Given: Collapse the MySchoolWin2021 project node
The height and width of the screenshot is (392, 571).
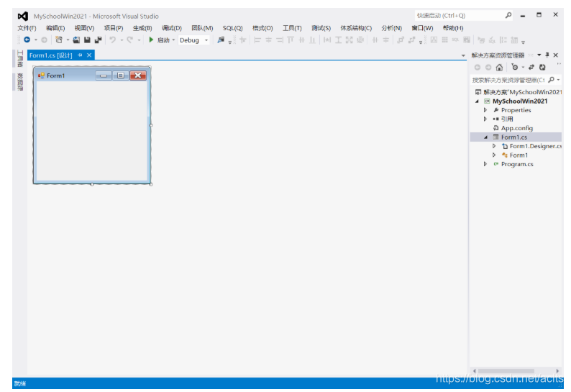Looking at the screenshot, I should (x=477, y=101).
